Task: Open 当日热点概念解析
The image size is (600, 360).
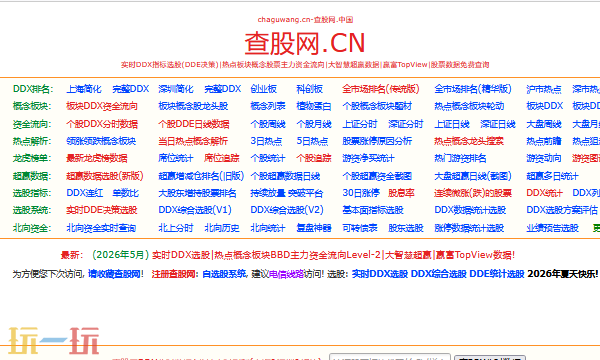Action: [x=193, y=141]
